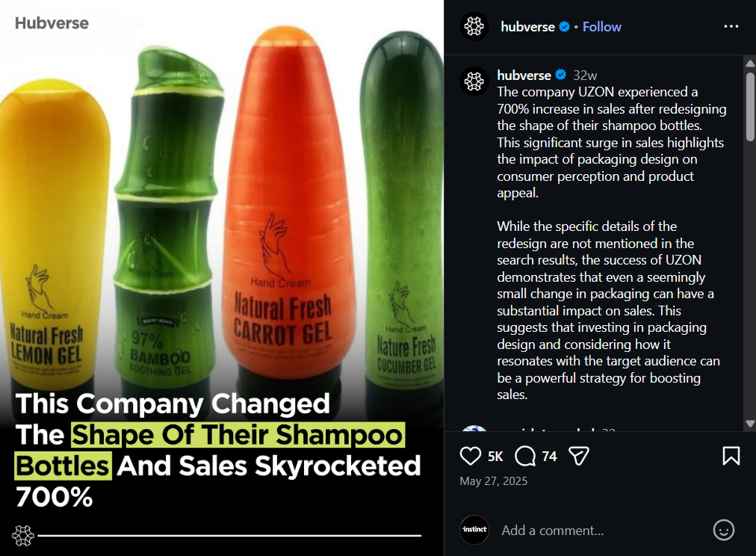Screen dimensions: 756x556
Task: Open the three-dot more options menu
Action: point(731,26)
